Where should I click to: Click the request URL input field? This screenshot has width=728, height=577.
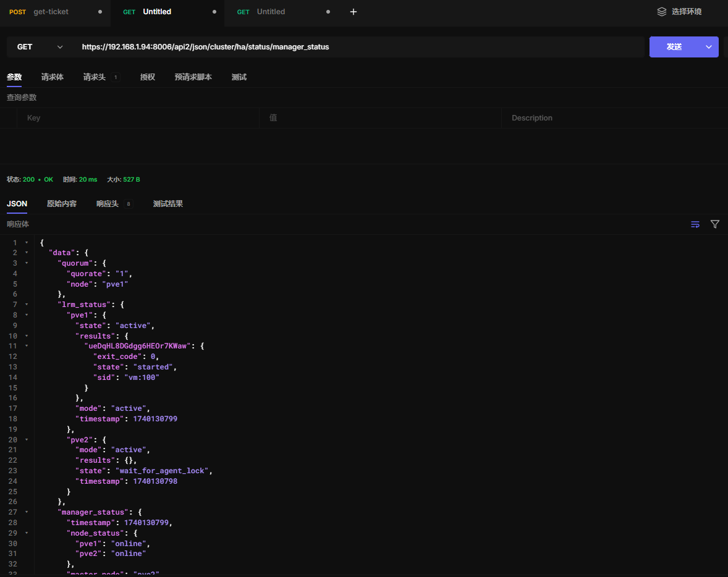pos(358,47)
